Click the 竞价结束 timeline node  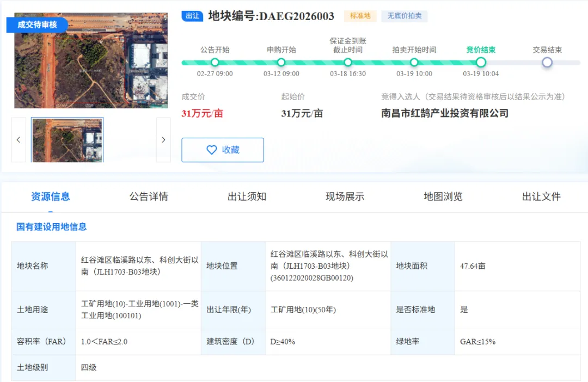coord(481,62)
